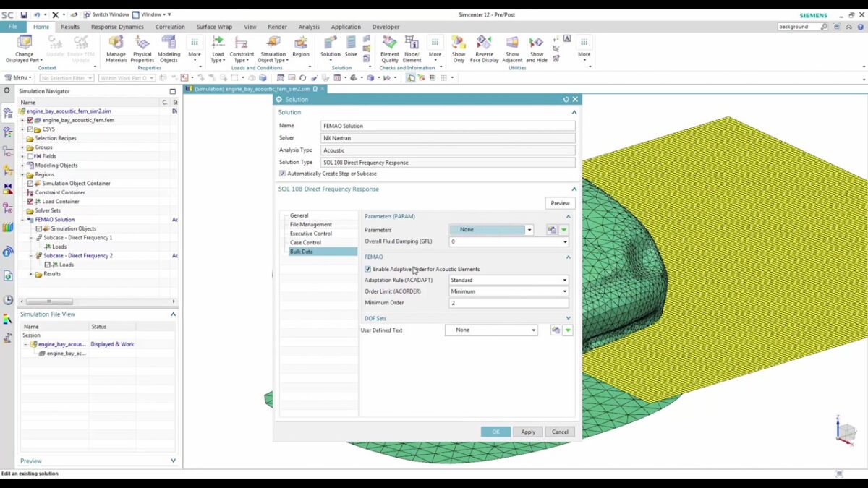Select Subcase - Direct Frequency 1 in the tree

77,238
